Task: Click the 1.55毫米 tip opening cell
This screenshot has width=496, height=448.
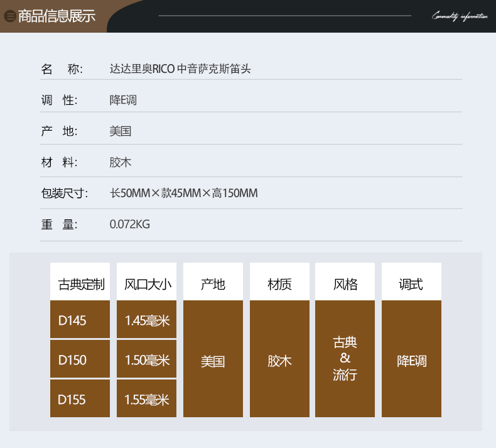Action: tap(146, 398)
